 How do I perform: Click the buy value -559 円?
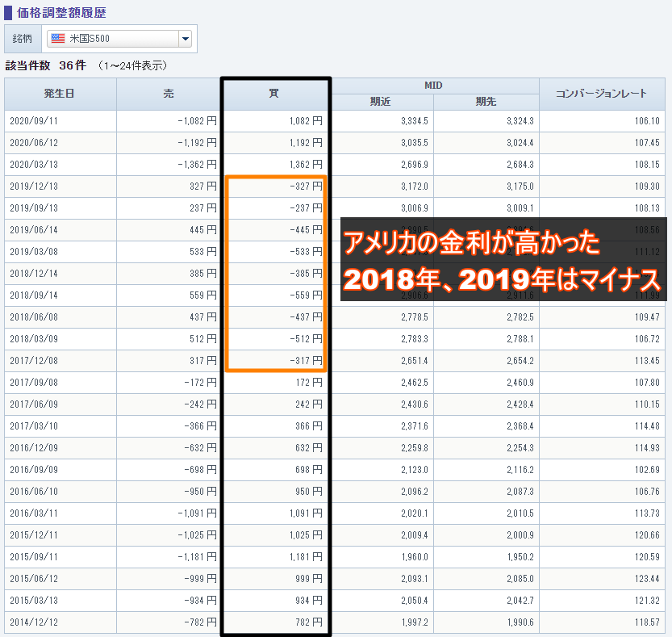click(x=306, y=295)
